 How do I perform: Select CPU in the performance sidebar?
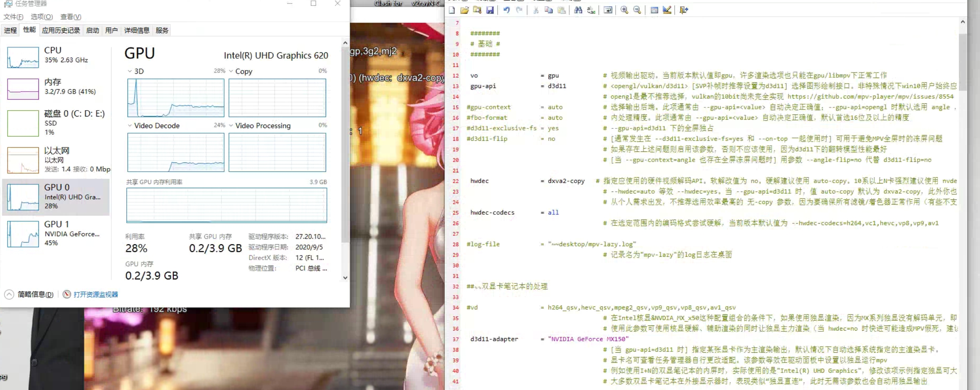click(56, 57)
